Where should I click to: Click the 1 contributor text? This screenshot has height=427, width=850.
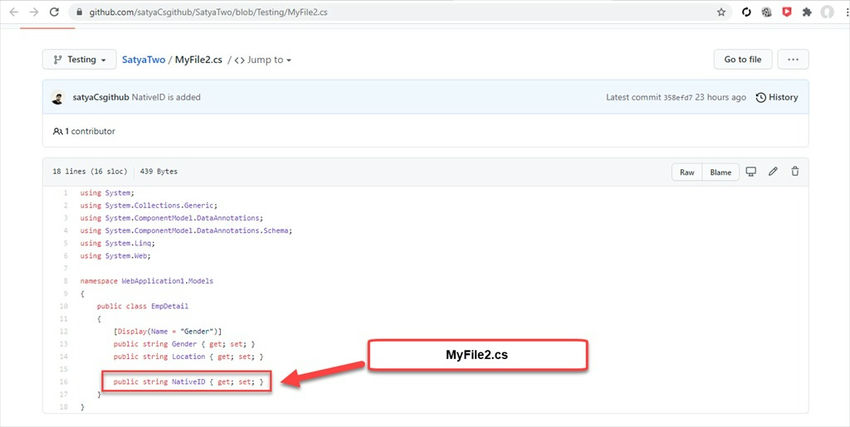click(84, 131)
